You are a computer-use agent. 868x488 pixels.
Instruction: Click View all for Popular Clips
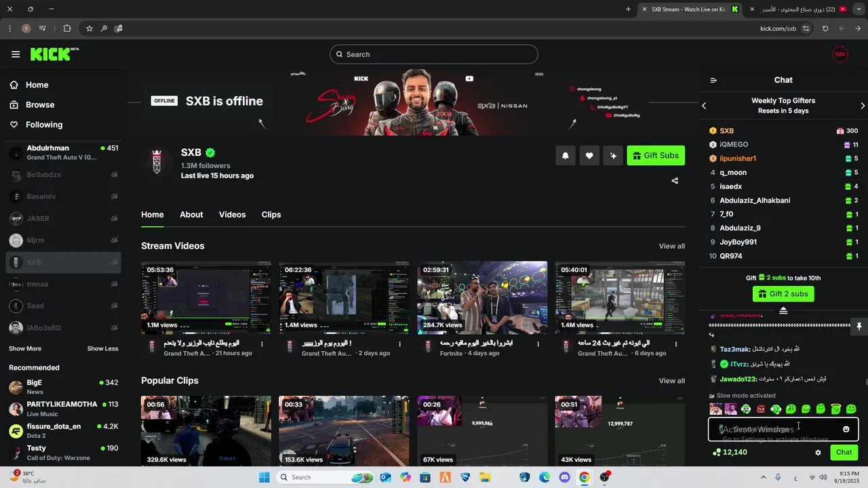tap(671, 381)
